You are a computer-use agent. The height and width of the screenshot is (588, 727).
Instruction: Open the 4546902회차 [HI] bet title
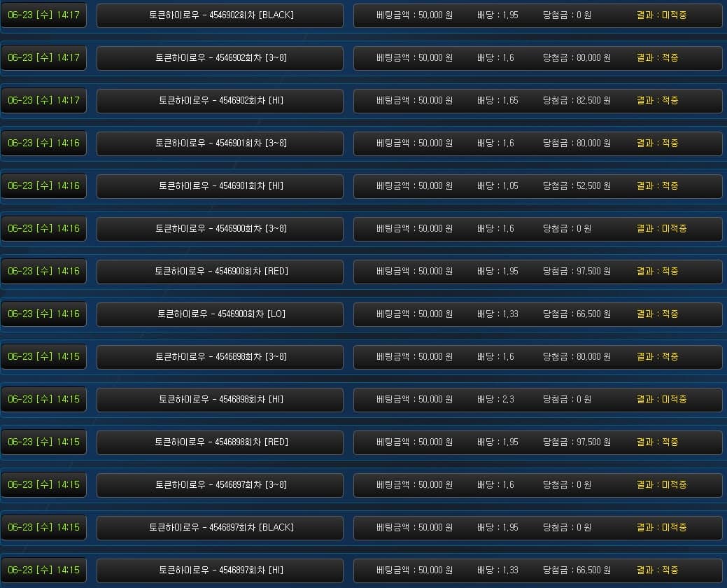pos(220,101)
